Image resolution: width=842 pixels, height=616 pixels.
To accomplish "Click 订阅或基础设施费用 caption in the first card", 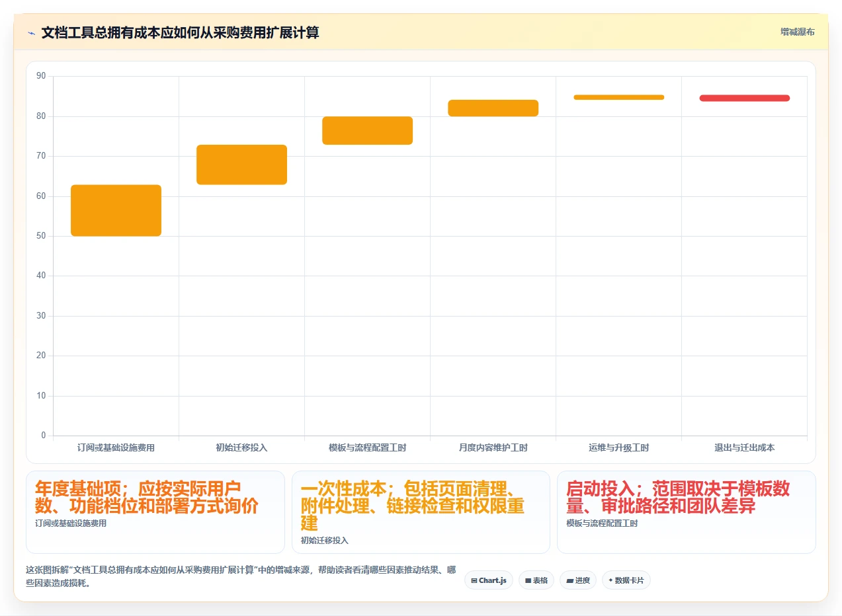I will click(71, 523).
